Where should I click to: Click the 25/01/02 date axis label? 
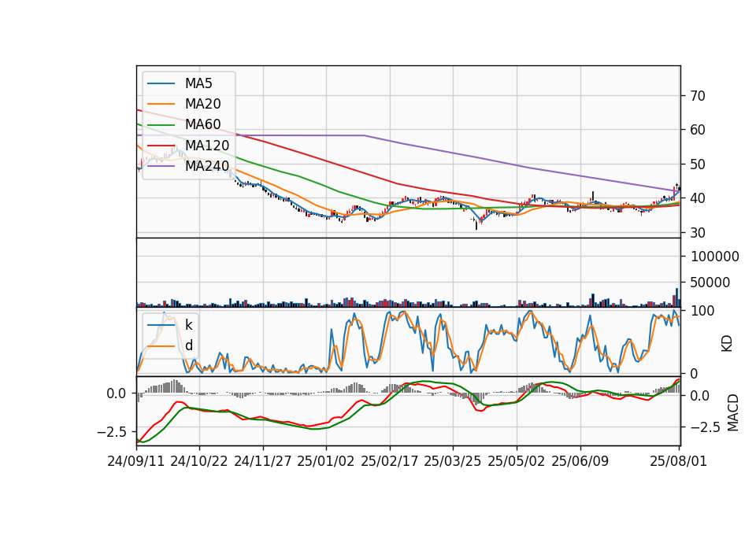pos(326,461)
